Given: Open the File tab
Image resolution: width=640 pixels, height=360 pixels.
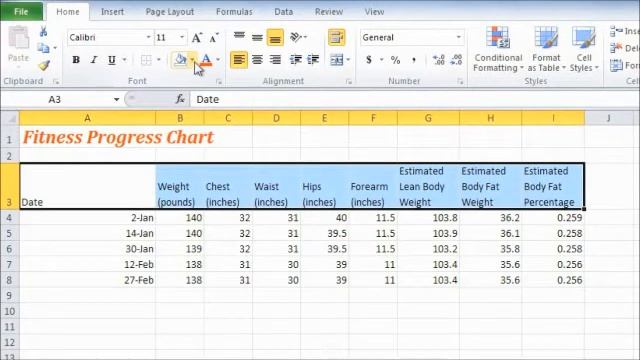Looking at the screenshot, I should tap(21, 11).
